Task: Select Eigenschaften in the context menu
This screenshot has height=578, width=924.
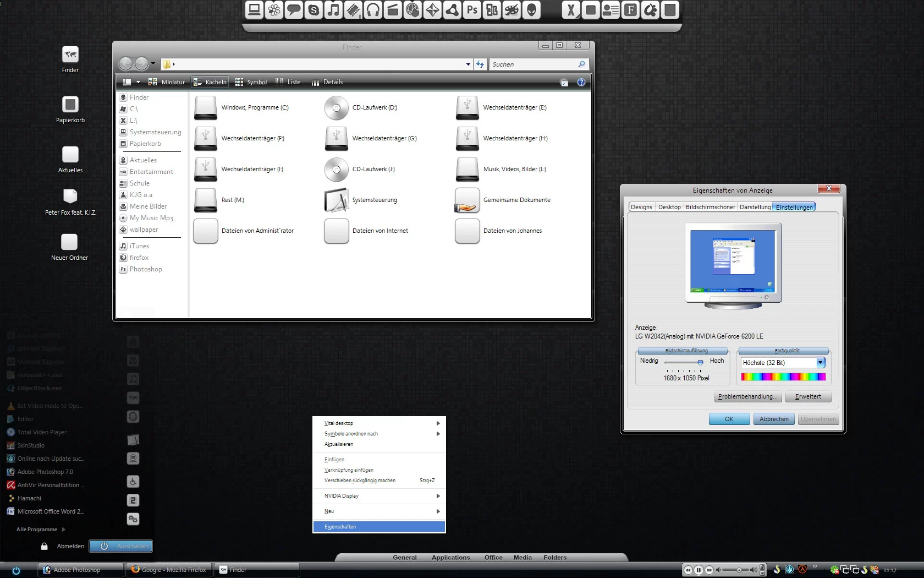Action: click(379, 527)
